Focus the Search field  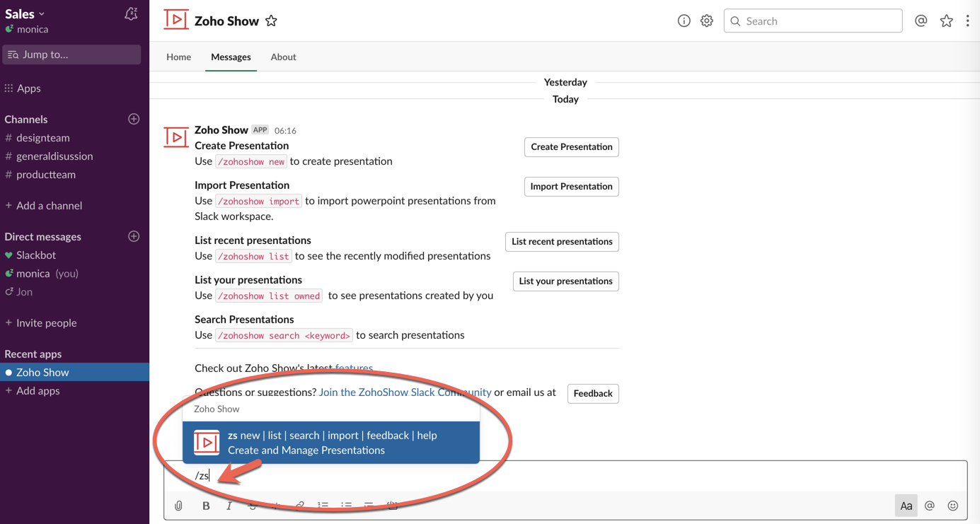(813, 21)
